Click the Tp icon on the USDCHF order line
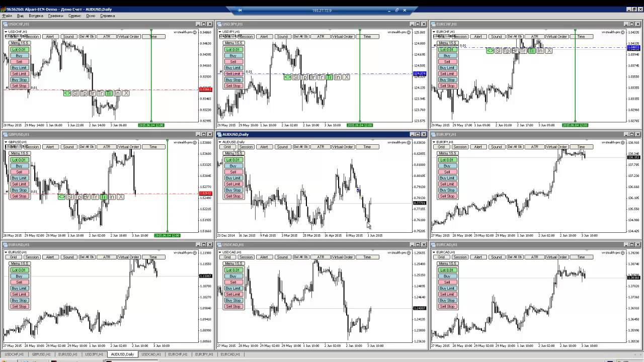This screenshot has height=362, width=644. [x=84, y=93]
